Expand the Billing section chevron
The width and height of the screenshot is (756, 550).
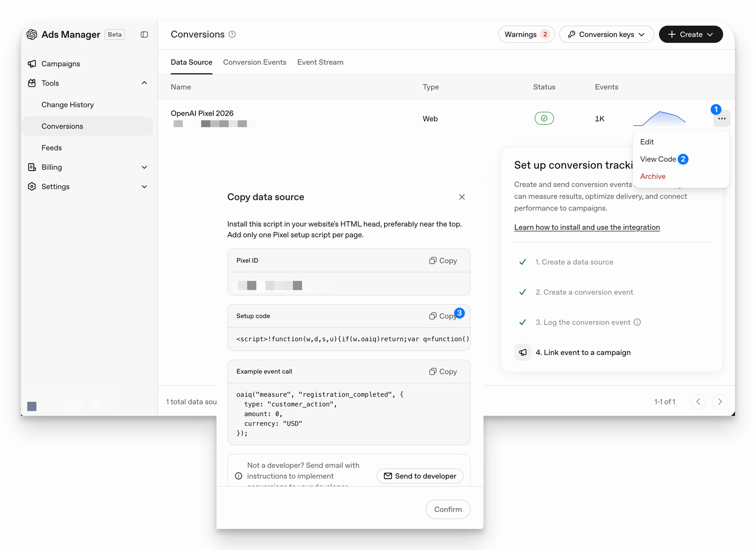[x=144, y=167]
